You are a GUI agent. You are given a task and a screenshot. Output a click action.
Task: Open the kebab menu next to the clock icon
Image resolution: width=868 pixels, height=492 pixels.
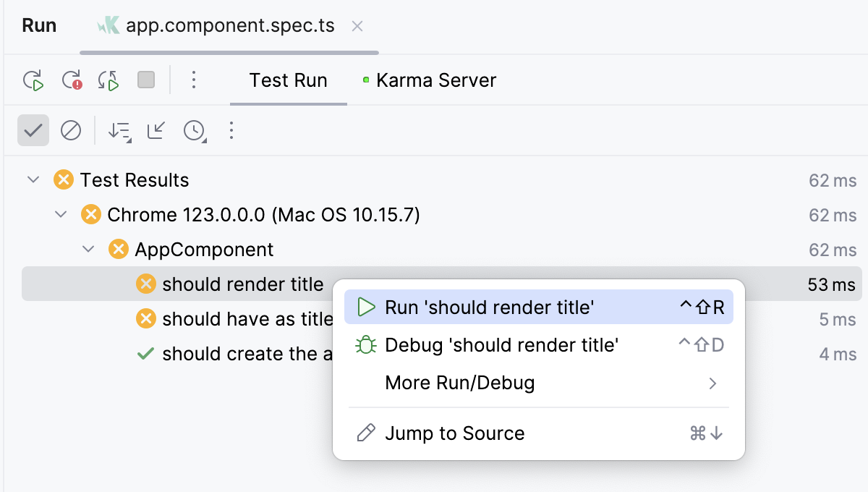click(x=231, y=131)
